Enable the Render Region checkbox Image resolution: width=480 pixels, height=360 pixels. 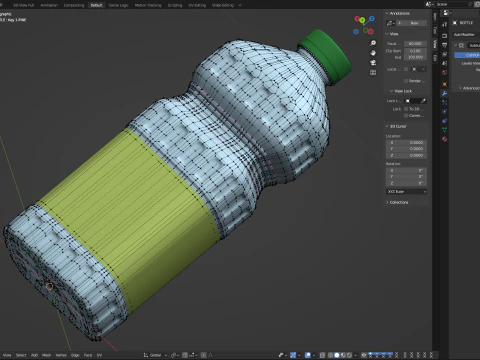point(406,81)
